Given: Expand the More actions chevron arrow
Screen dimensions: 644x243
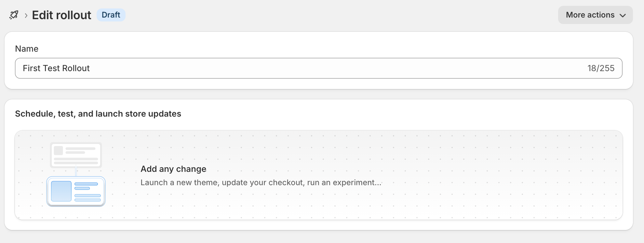Looking at the screenshot, I should click(623, 15).
